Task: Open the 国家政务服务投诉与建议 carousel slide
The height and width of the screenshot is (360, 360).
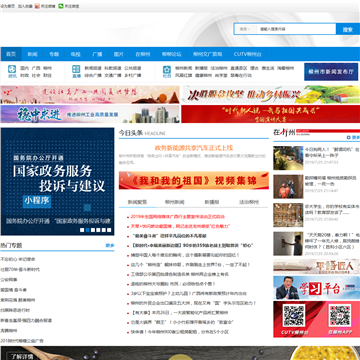Action: point(57,181)
